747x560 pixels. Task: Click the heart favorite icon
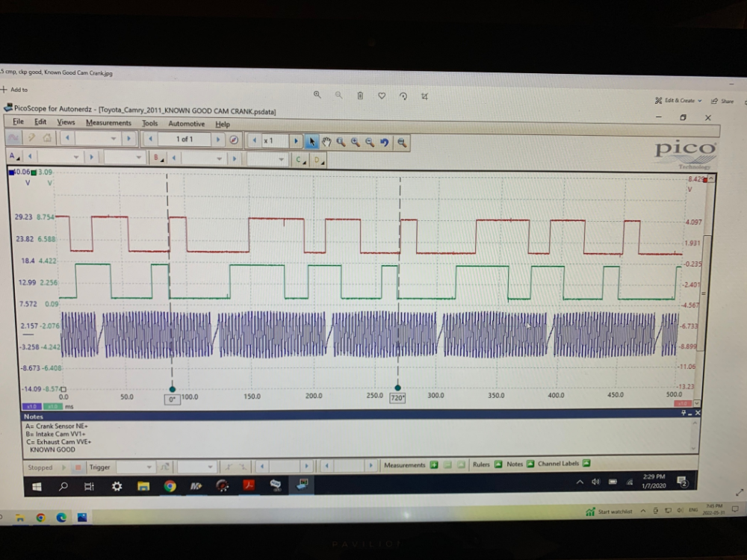pos(382,96)
